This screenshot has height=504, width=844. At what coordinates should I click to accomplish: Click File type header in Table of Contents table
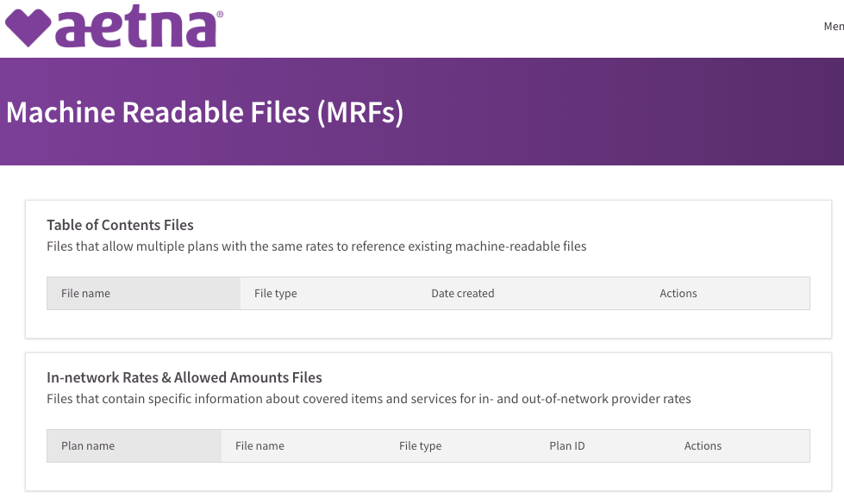(x=275, y=294)
